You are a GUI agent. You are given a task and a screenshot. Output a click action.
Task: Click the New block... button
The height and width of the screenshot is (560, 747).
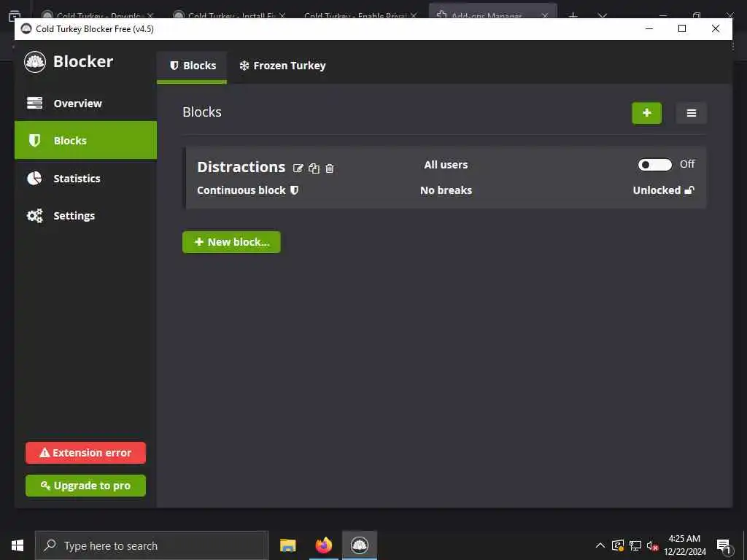(x=231, y=242)
